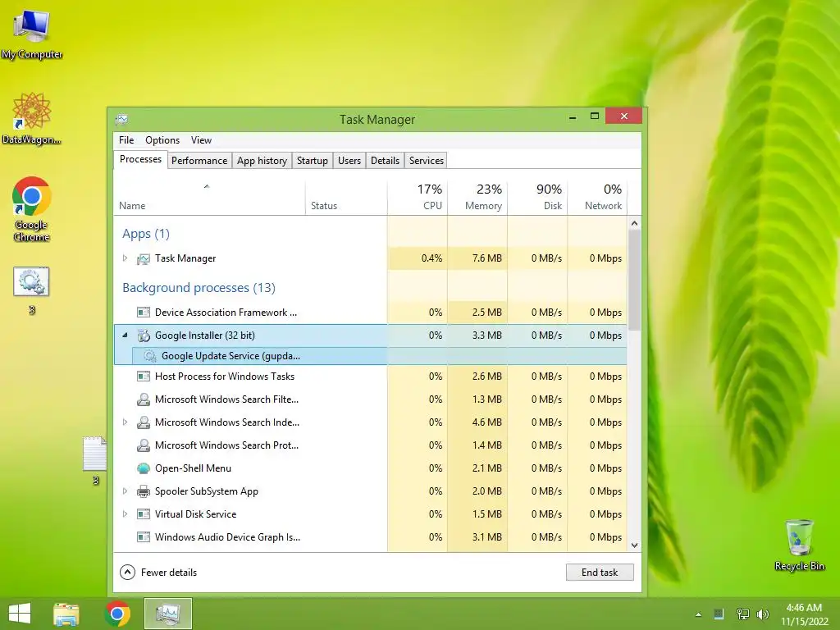Click the Microsoft Windows Search Indexer icon
This screenshot has width=840, height=630.
click(x=143, y=422)
